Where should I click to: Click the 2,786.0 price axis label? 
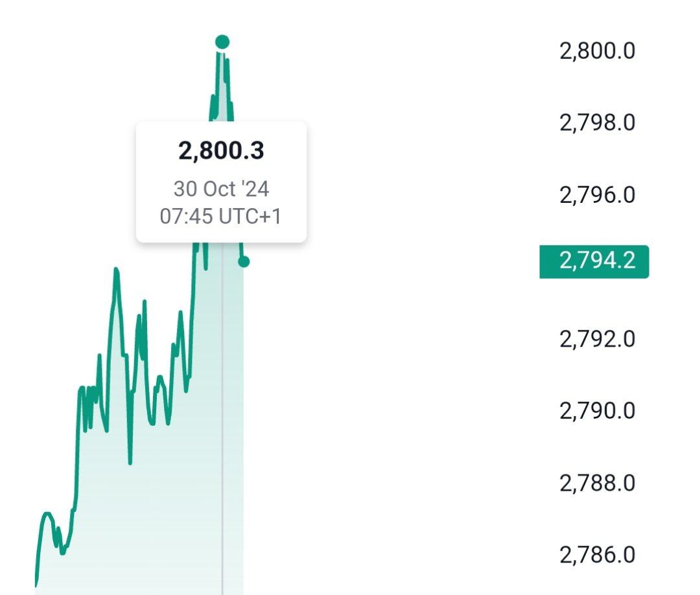[597, 555]
